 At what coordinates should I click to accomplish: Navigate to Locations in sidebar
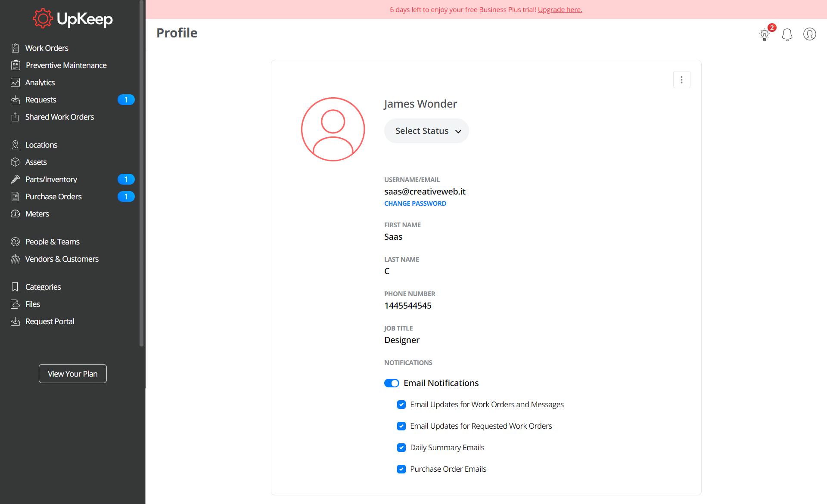41,144
